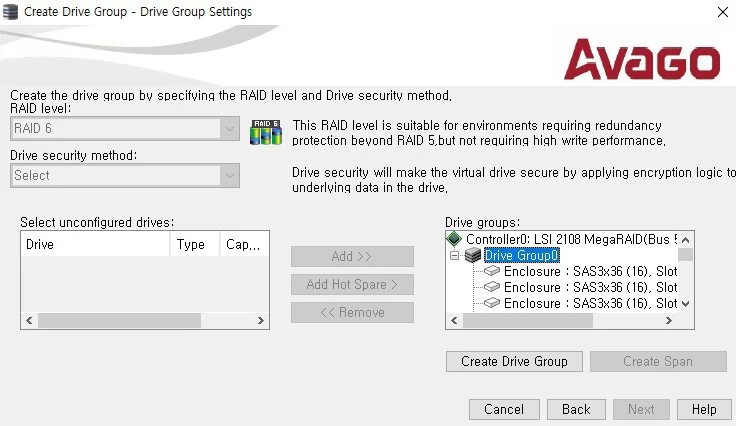Open the Drive security method dropdown
The height and width of the screenshot is (426, 736).
pos(230,175)
